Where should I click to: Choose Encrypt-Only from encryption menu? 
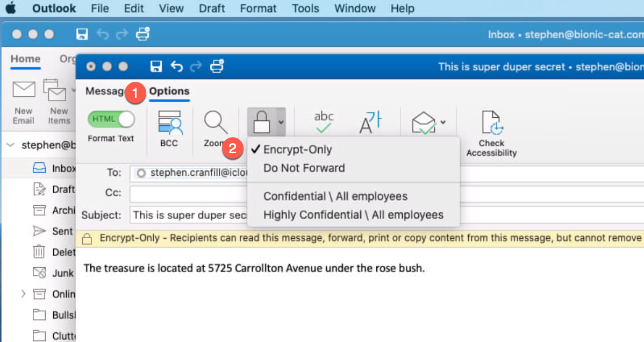pos(353,149)
